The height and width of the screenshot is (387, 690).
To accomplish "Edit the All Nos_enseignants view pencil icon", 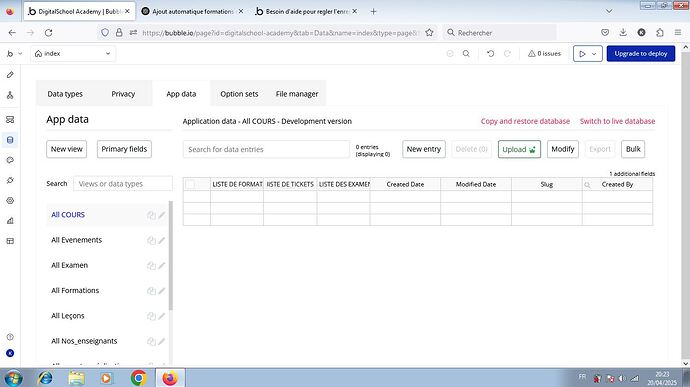I will (162, 341).
